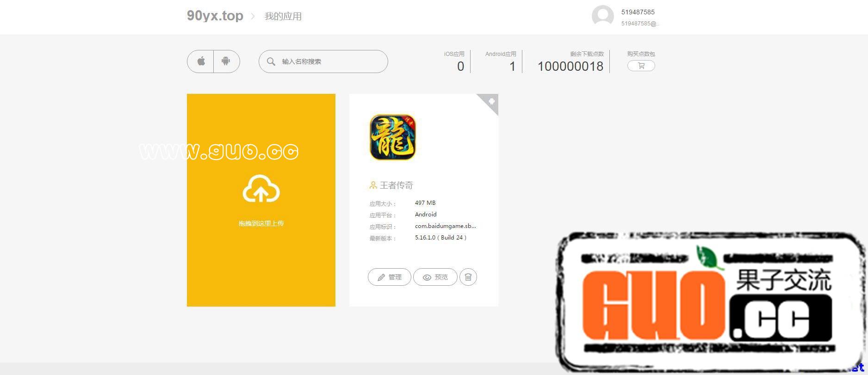Screen dimensions: 868x375
Task: Click the Android应用 count statistic
Action: (x=512, y=67)
